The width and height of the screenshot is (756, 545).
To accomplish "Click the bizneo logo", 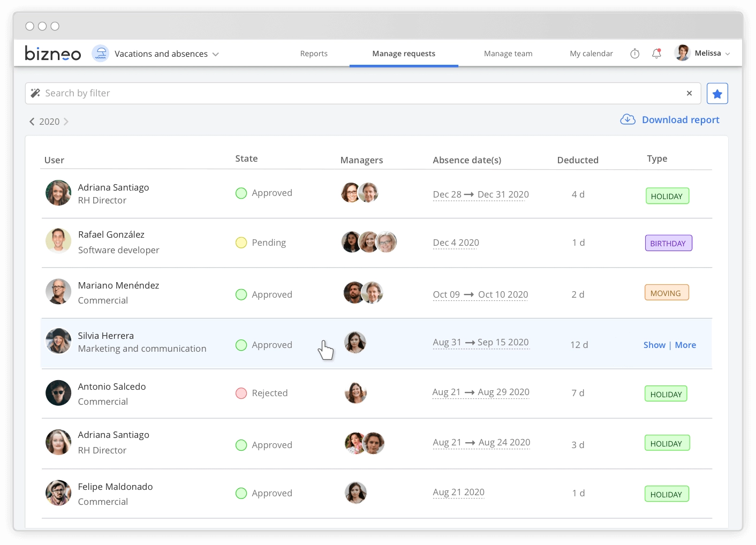I will point(53,53).
